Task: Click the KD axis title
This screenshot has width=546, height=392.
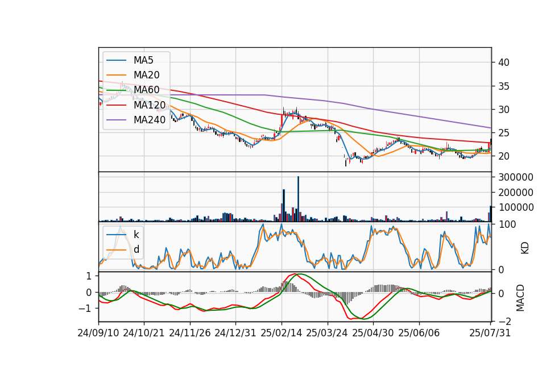Action: (x=525, y=248)
